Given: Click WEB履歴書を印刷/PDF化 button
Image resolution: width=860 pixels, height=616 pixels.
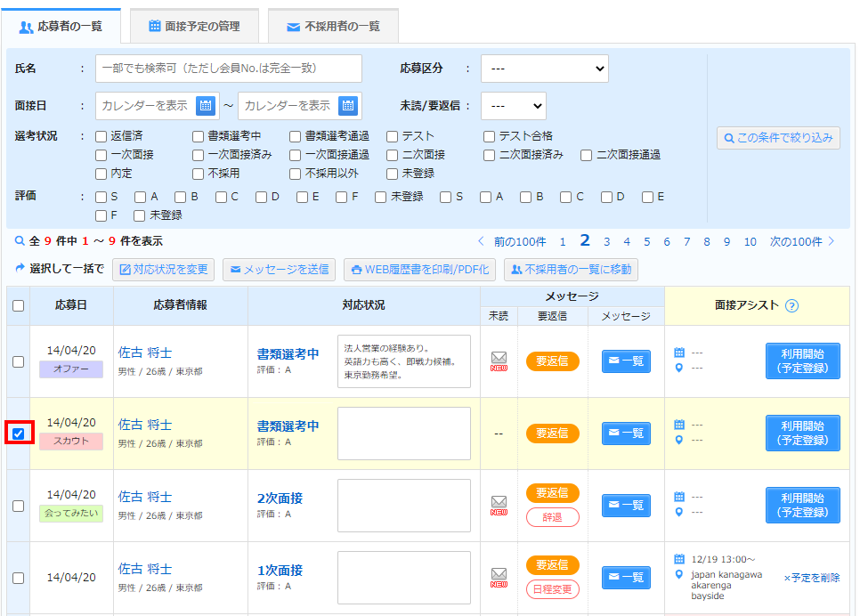Looking at the screenshot, I should [x=419, y=270].
